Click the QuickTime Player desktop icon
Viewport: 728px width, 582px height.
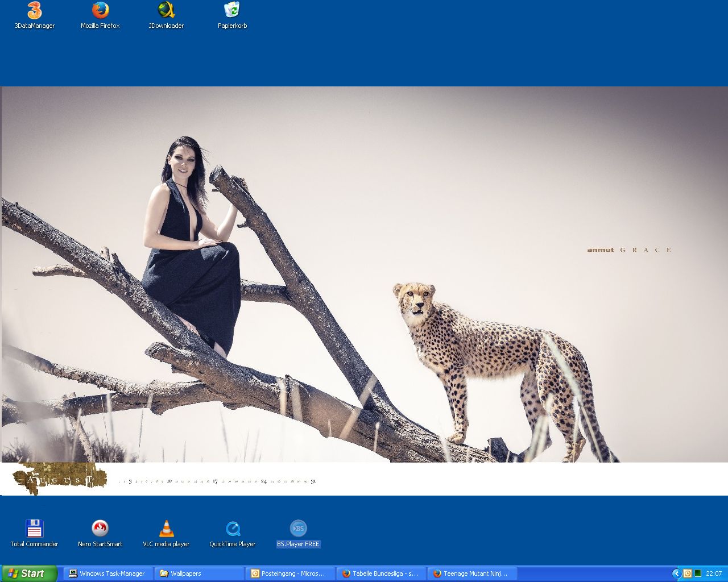point(232,529)
